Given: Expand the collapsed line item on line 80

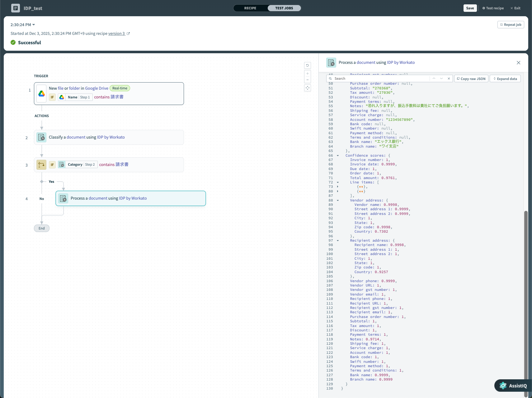Looking at the screenshot, I should coord(338,192).
